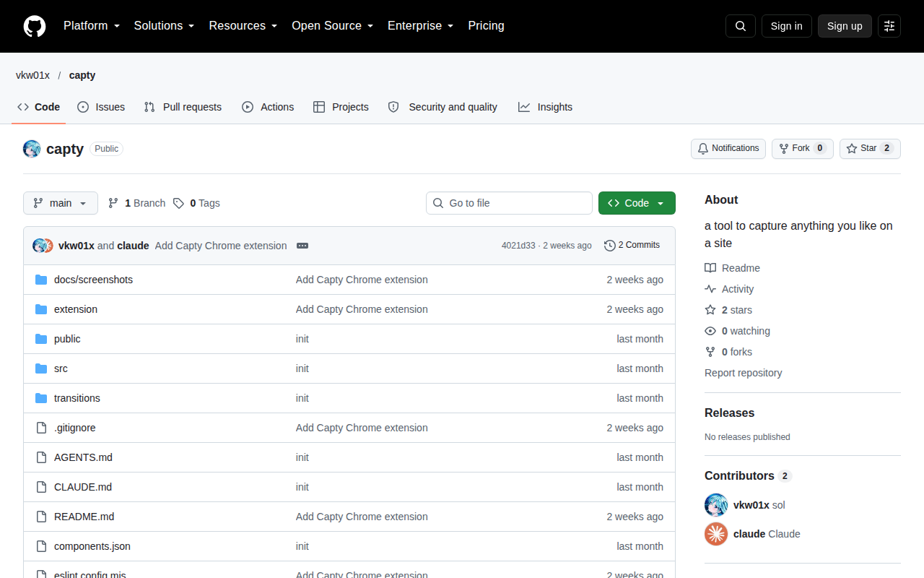Click the extension folder icon
The image size is (924, 578).
(41, 309)
